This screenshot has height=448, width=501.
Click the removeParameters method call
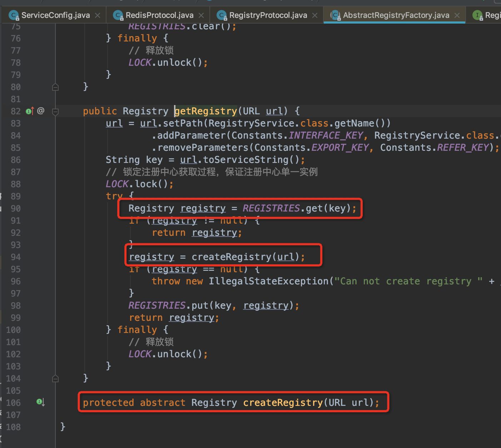203,148
